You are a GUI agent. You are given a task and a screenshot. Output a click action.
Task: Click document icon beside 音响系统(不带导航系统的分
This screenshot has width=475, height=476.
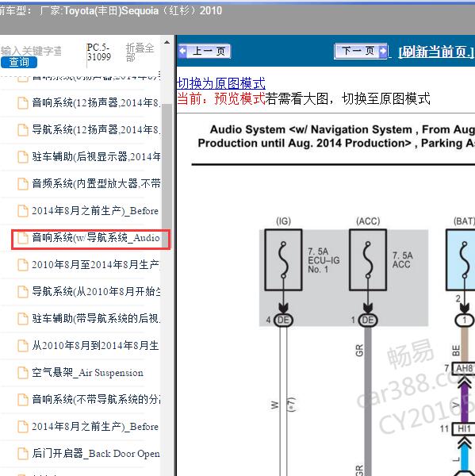(23, 400)
